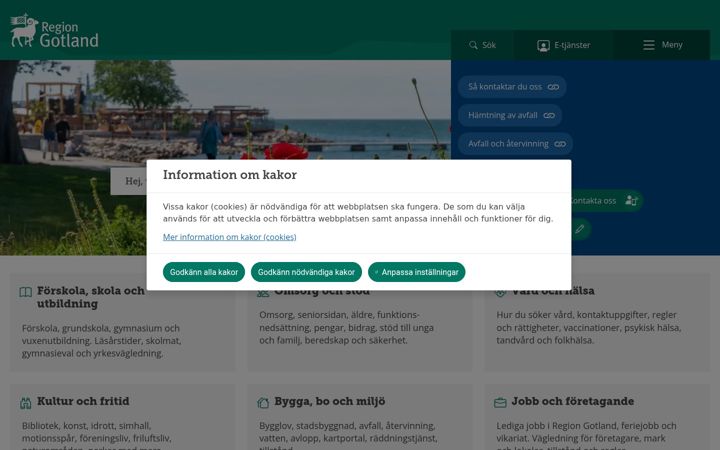Click the E-tjänster person icon
The image size is (720, 450).
(543, 45)
